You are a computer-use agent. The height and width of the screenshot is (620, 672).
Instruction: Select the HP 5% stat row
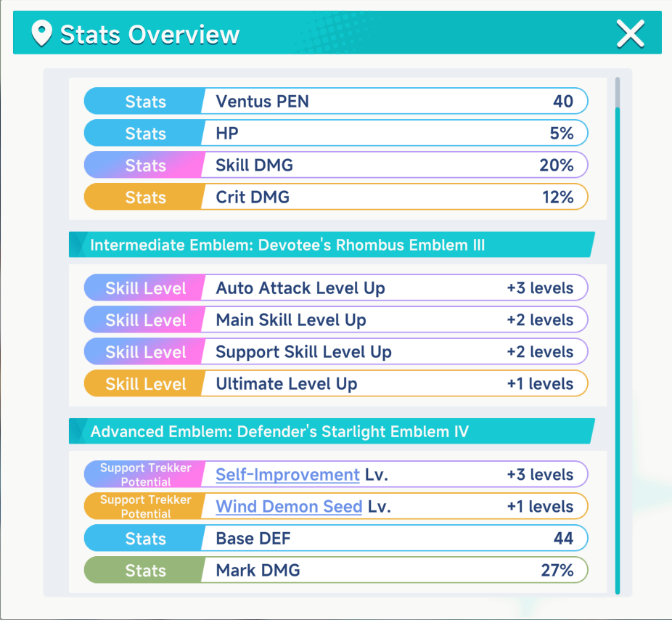(x=336, y=133)
